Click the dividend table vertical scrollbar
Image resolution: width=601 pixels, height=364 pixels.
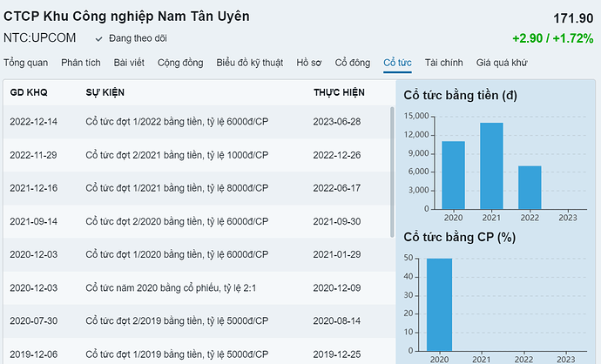coord(392,172)
